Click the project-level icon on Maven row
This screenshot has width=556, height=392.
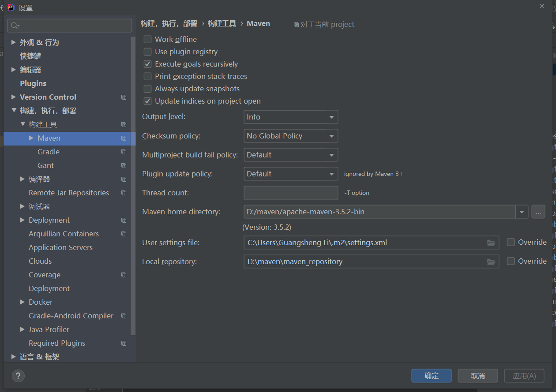click(x=124, y=138)
